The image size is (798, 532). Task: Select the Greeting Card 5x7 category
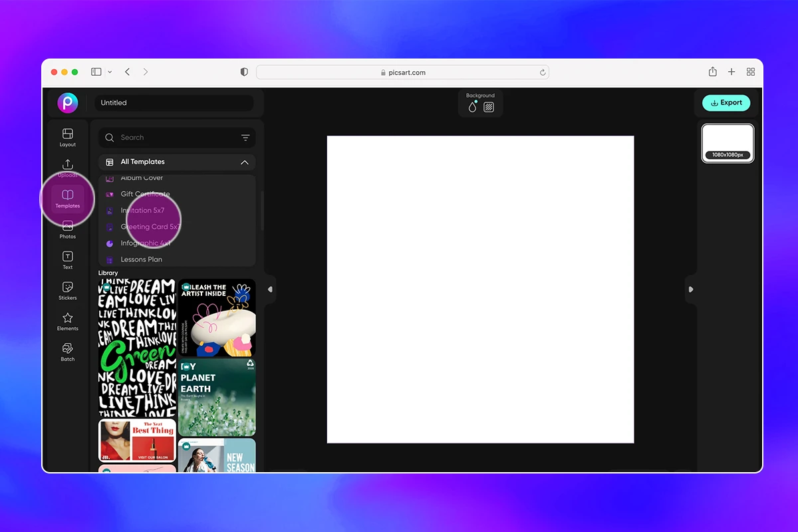[x=151, y=227]
